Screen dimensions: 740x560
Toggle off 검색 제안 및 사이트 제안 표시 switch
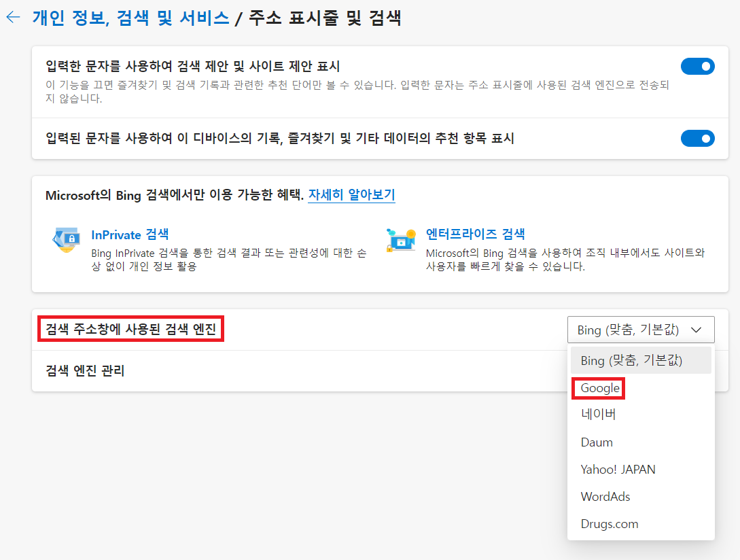697,67
